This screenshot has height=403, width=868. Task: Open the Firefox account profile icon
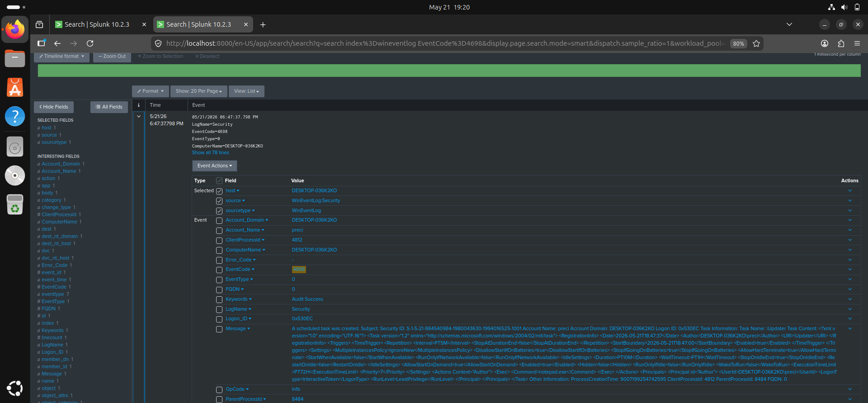click(x=825, y=43)
